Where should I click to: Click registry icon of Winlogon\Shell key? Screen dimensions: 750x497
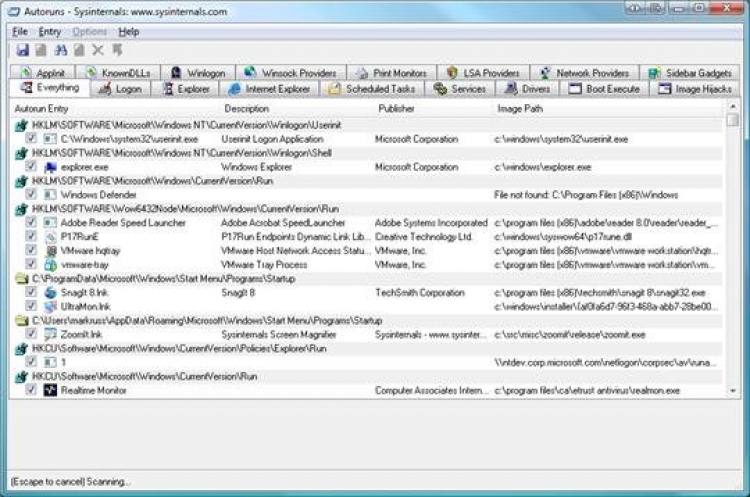[x=21, y=153]
